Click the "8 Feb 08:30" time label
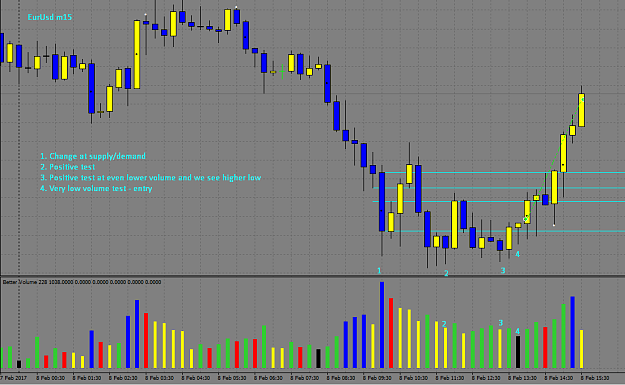The height and width of the screenshot is (385, 625). 340,378
